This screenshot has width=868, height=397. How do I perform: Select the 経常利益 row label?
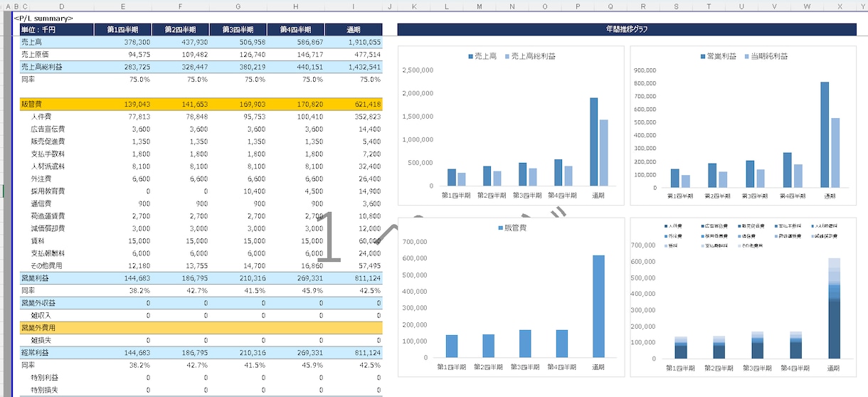[35, 352]
